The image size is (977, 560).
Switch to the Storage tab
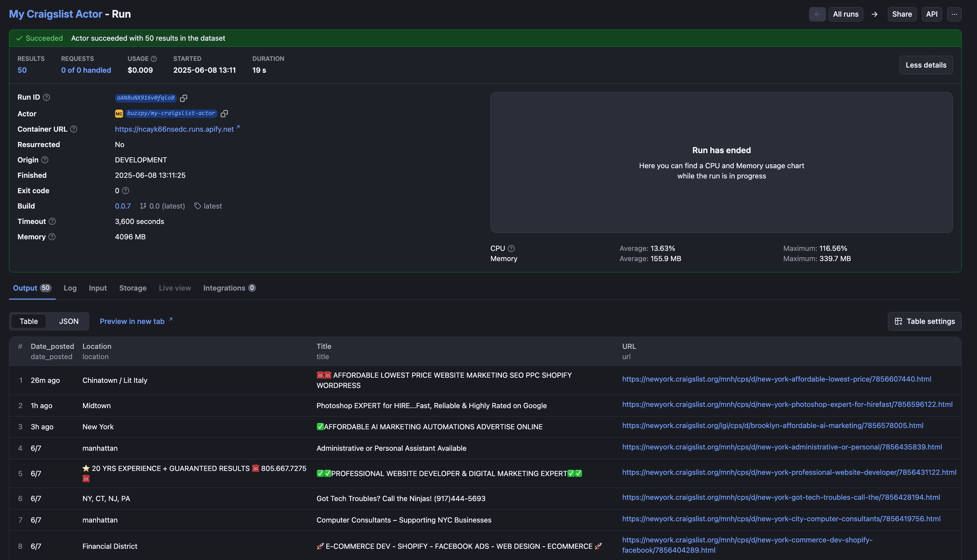tap(133, 288)
